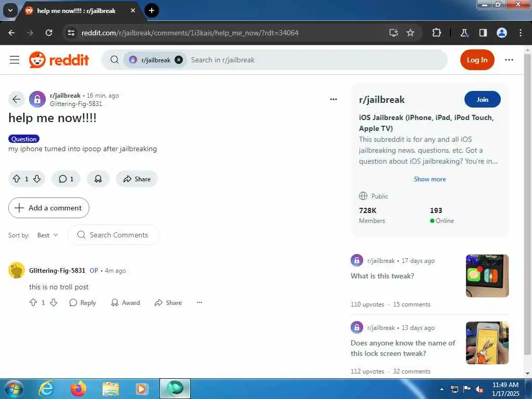The height and width of the screenshot is (399, 532).
Task: Focus the Search Comments field
Action: coord(114,235)
